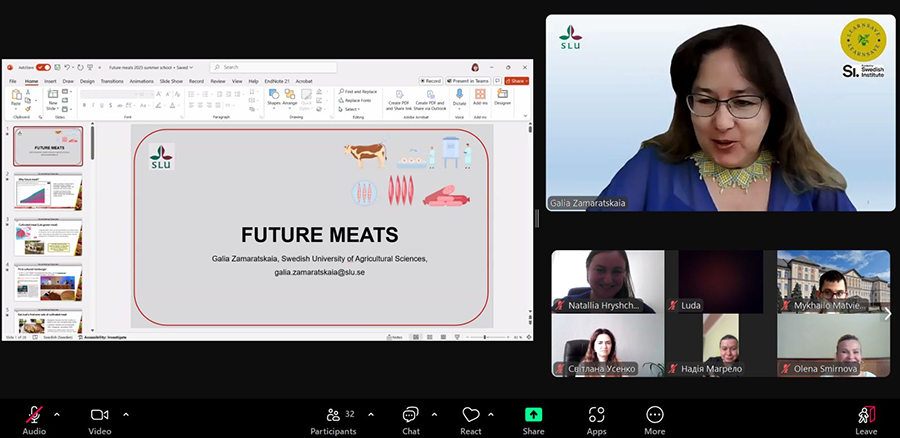Image resolution: width=900 pixels, height=438 pixels.
Task: Open the React heart menu
Action: (471, 420)
